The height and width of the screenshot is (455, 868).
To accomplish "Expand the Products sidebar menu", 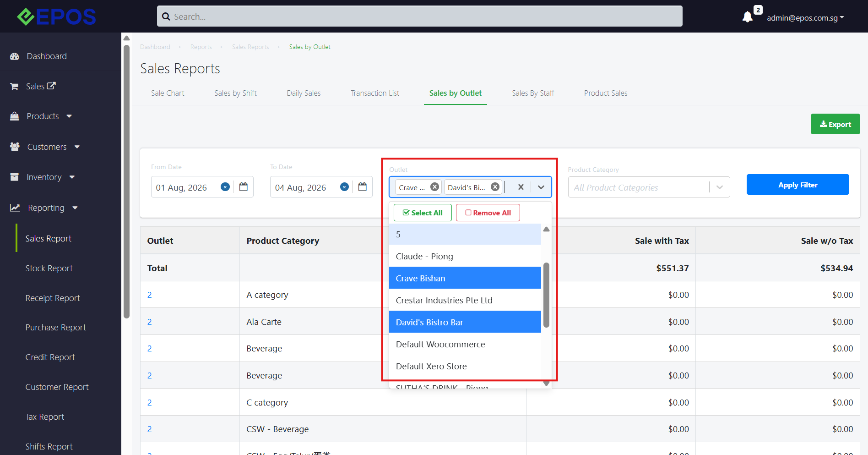I will point(69,116).
